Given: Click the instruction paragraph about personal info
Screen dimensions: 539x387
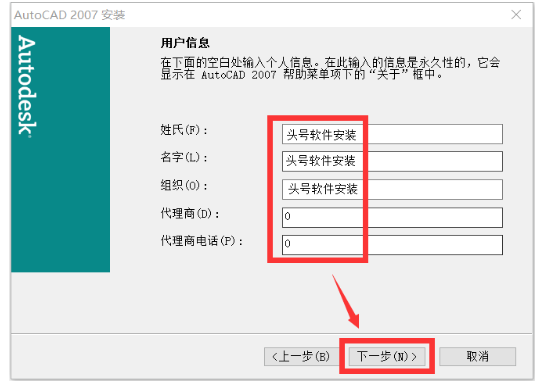Looking at the screenshot, I should click(330, 68).
